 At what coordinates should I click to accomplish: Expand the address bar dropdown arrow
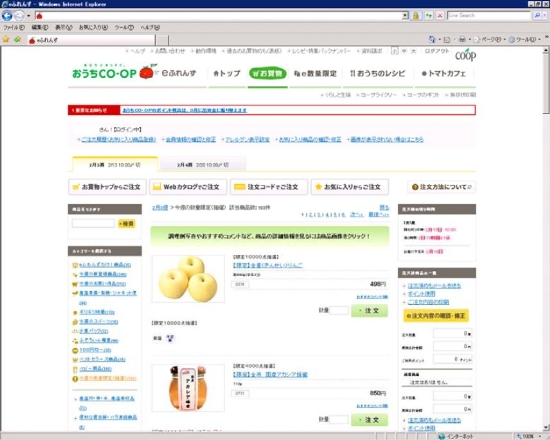click(405, 15)
